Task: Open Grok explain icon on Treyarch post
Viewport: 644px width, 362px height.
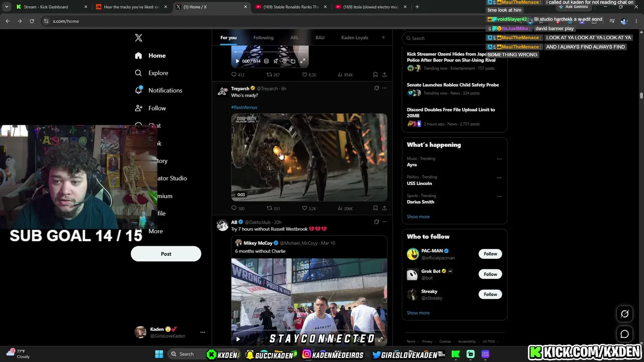Action: tap(376, 88)
